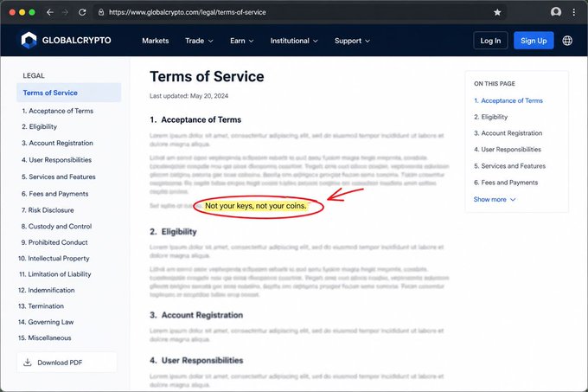Open the Markets nav item

(x=156, y=41)
